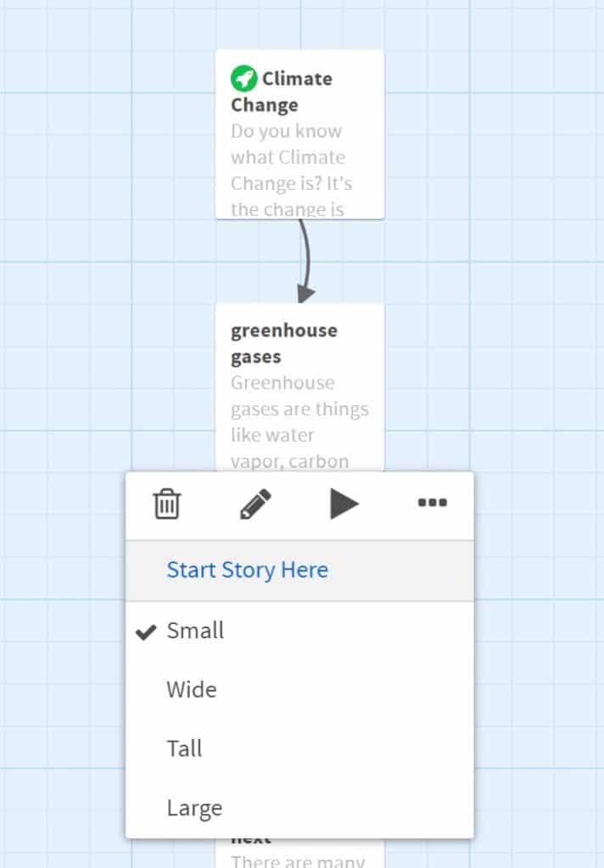Select the greenhouse gases passage card
Viewport: 604px width, 868px height.
(299, 387)
